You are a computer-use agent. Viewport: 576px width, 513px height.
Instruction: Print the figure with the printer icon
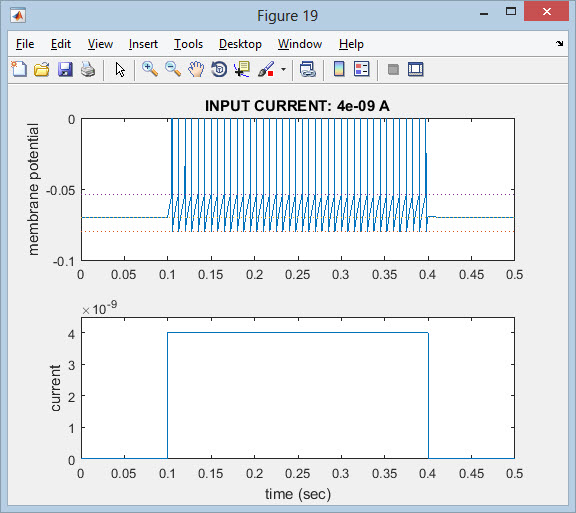tap(88, 69)
